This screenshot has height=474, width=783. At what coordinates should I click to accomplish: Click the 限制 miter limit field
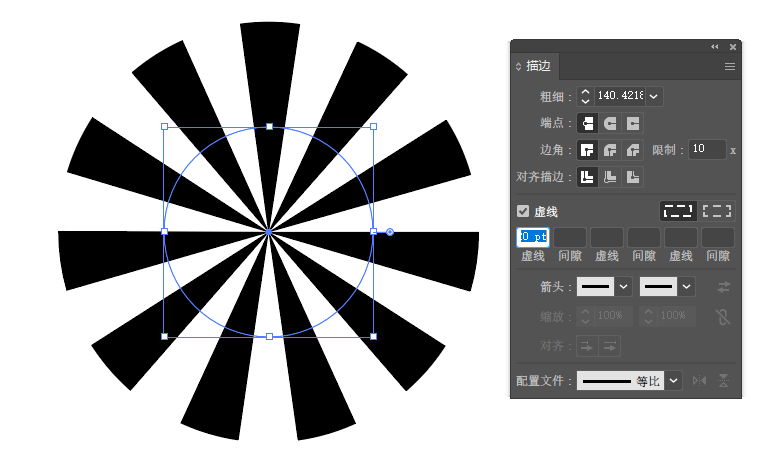(x=708, y=150)
